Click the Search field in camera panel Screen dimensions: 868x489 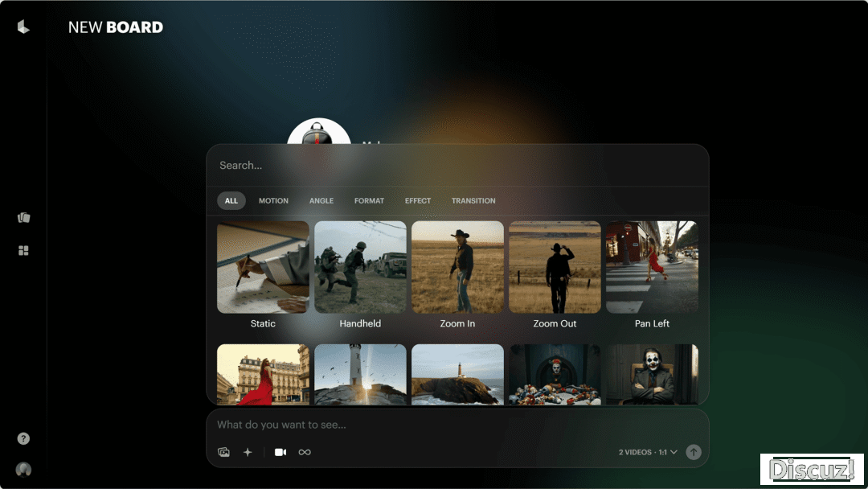pos(457,166)
